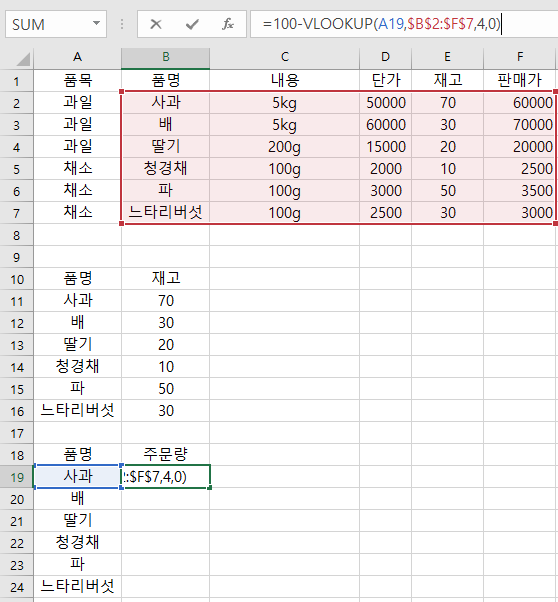This screenshot has width=558, height=602.
Task: Click 배 in row 20
Action: 77,499
